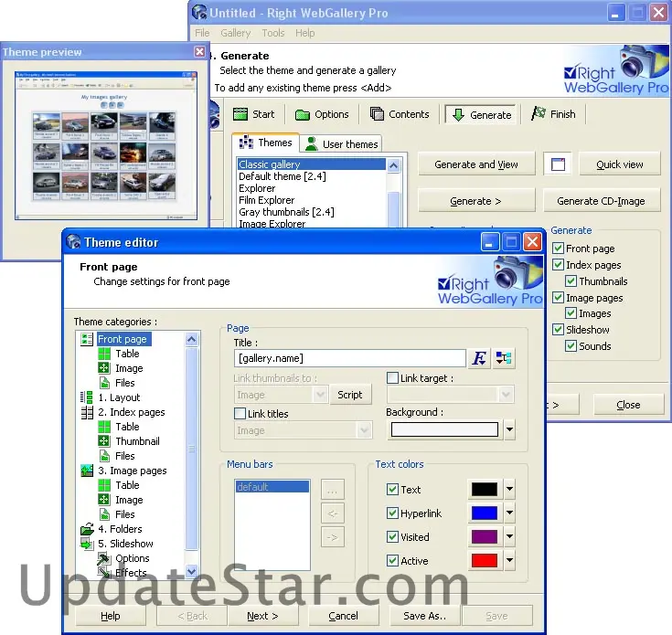Open the Active color dropdown arrow

pyautogui.click(x=509, y=560)
